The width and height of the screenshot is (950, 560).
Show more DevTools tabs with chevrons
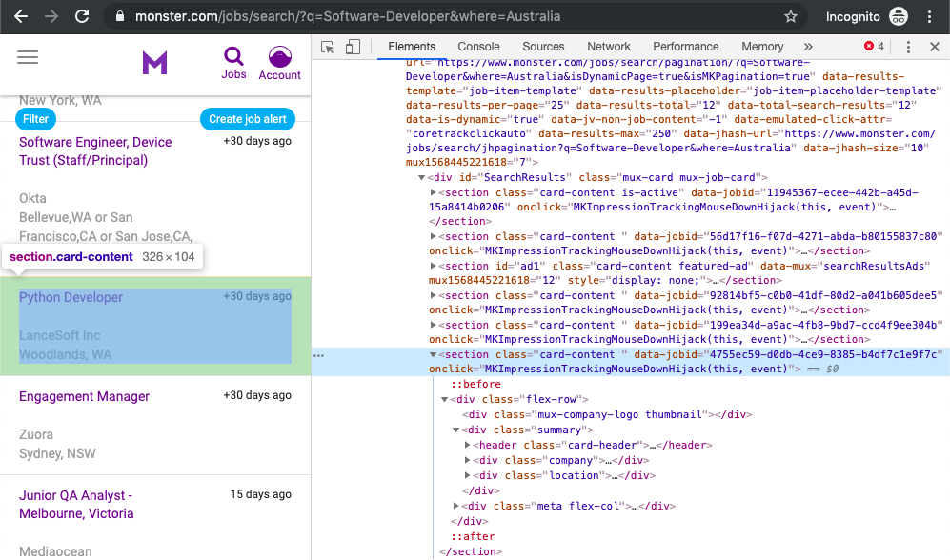(808, 47)
